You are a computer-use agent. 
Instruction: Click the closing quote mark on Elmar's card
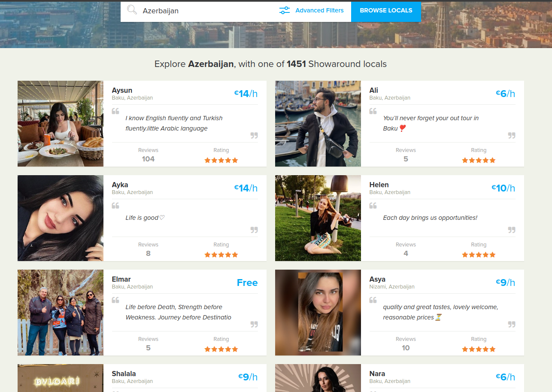tap(254, 325)
